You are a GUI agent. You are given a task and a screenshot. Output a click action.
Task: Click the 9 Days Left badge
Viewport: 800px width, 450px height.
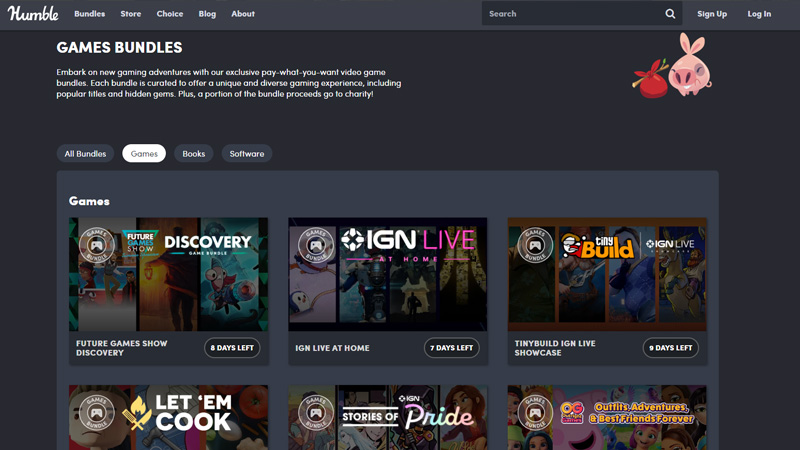pos(670,348)
